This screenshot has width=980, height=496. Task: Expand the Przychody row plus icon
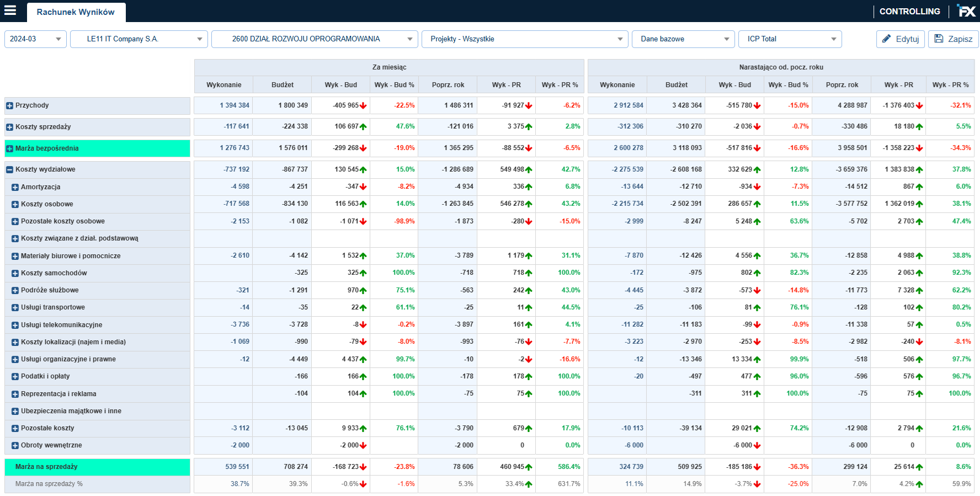(9, 106)
